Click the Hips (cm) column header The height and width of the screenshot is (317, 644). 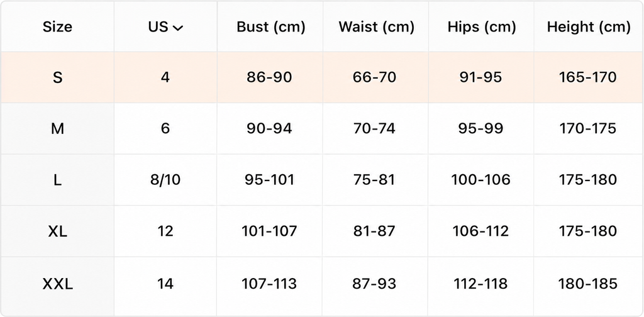482,27
